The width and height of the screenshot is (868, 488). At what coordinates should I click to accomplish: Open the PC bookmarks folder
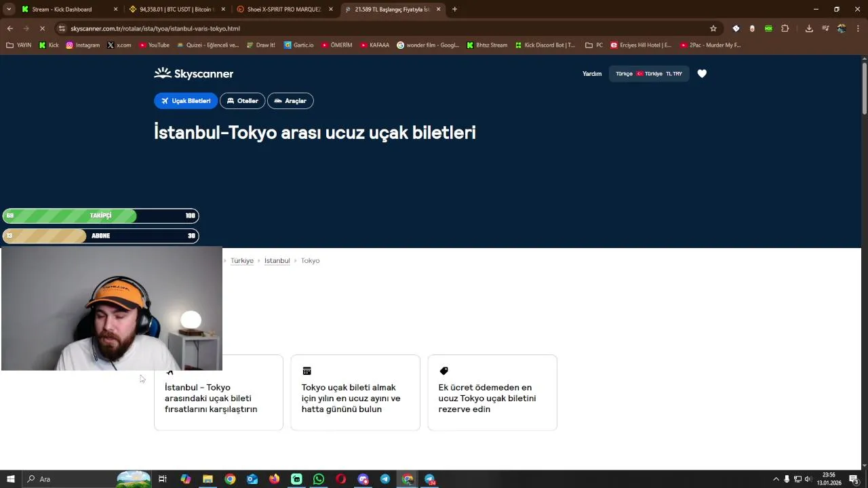pos(594,45)
